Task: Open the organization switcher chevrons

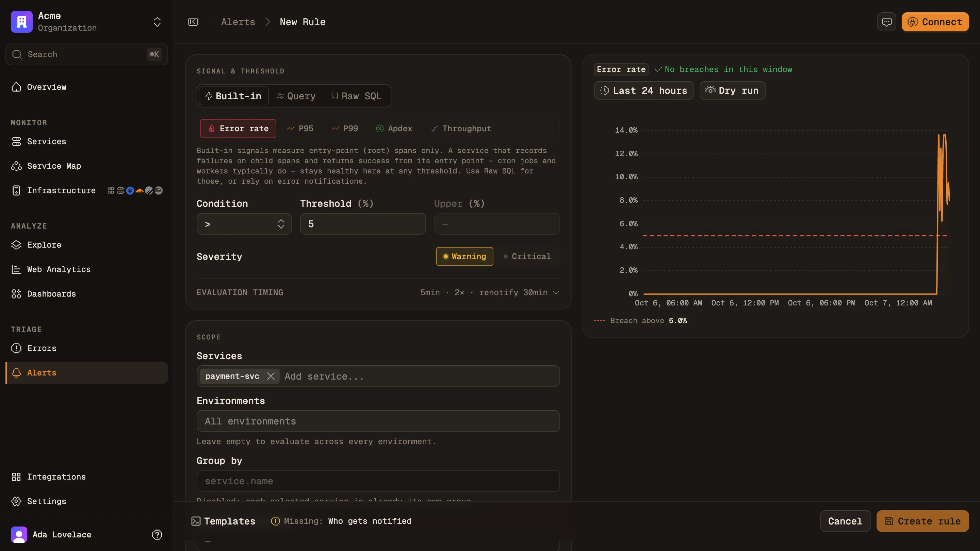Action: click(157, 22)
